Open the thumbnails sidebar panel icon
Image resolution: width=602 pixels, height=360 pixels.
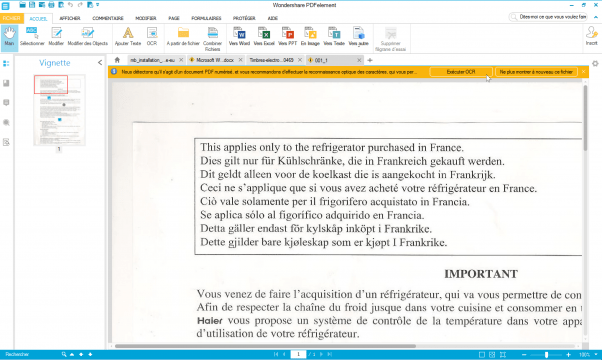(x=6, y=64)
